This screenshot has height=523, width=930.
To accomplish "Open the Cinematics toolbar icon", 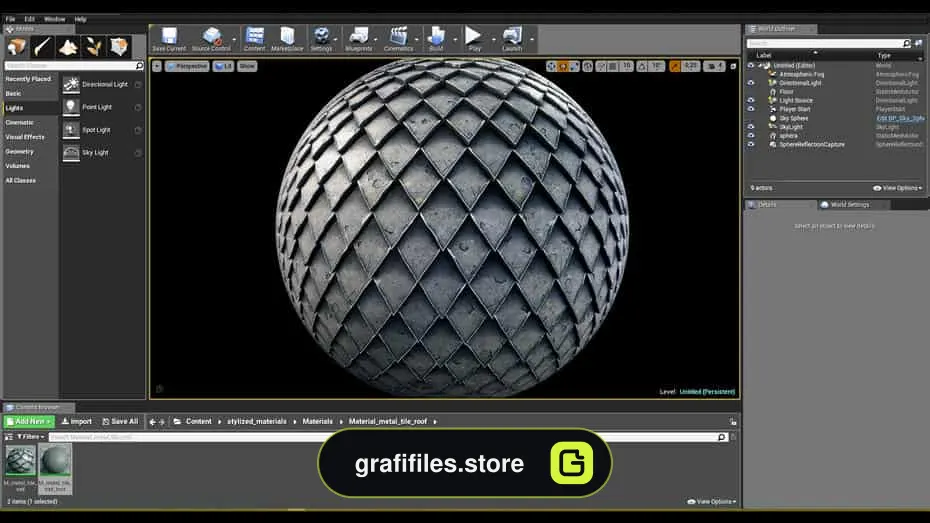I will (x=398, y=39).
